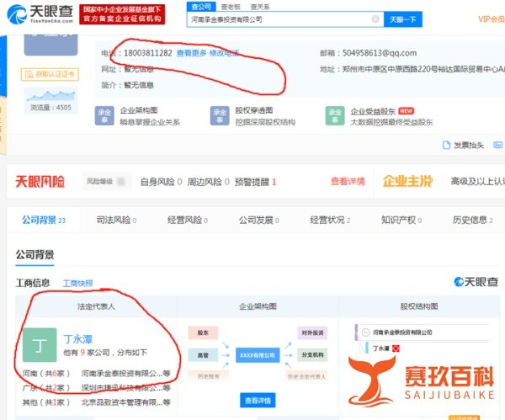505x420 pixels.
Task: Click the 修改电话 link
Action: [224, 53]
